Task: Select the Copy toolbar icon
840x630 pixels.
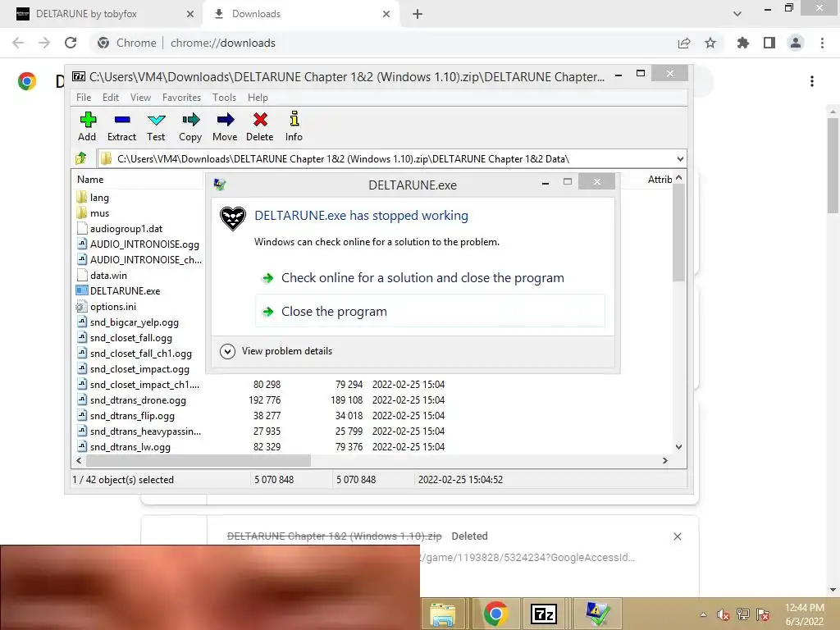Action: pos(190,120)
